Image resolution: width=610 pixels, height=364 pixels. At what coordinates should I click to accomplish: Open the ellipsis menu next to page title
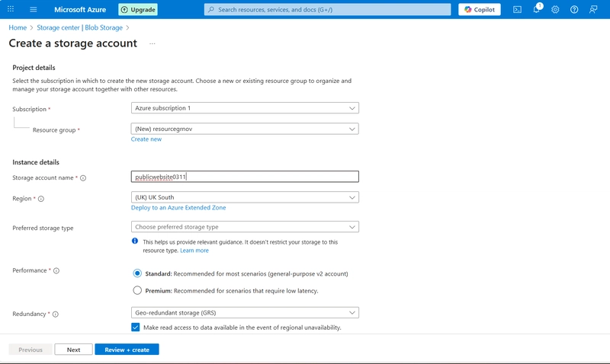(x=152, y=44)
